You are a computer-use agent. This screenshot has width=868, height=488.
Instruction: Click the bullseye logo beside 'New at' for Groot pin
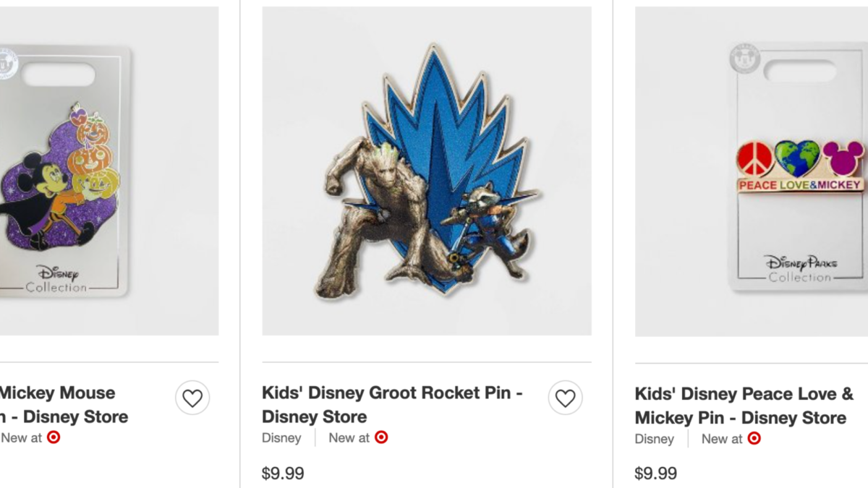coord(381,437)
